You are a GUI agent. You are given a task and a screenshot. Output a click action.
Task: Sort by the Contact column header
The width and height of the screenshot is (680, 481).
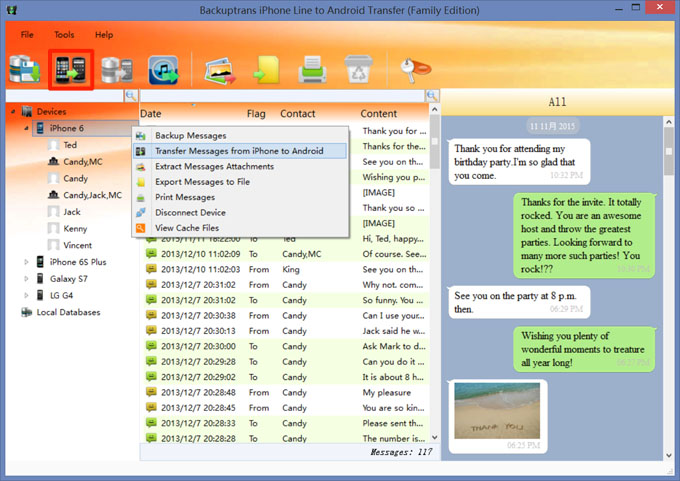(298, 114)
